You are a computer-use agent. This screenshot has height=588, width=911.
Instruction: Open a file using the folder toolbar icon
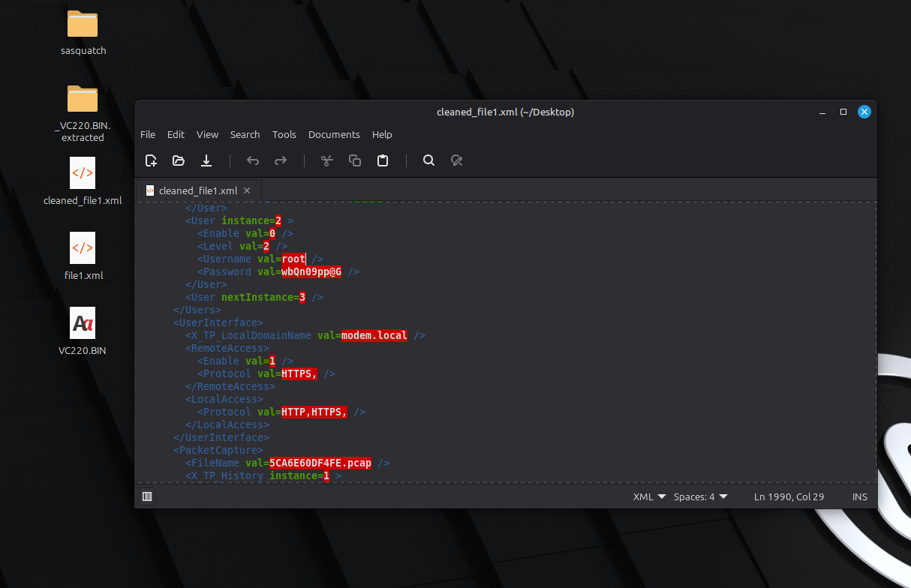tap(179, 160)
